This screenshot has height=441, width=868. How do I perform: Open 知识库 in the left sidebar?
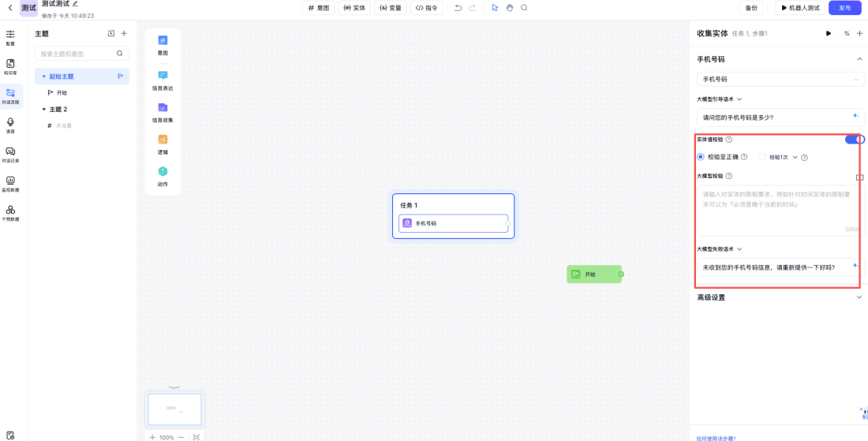pyautogui.click(x=10, y=66)
